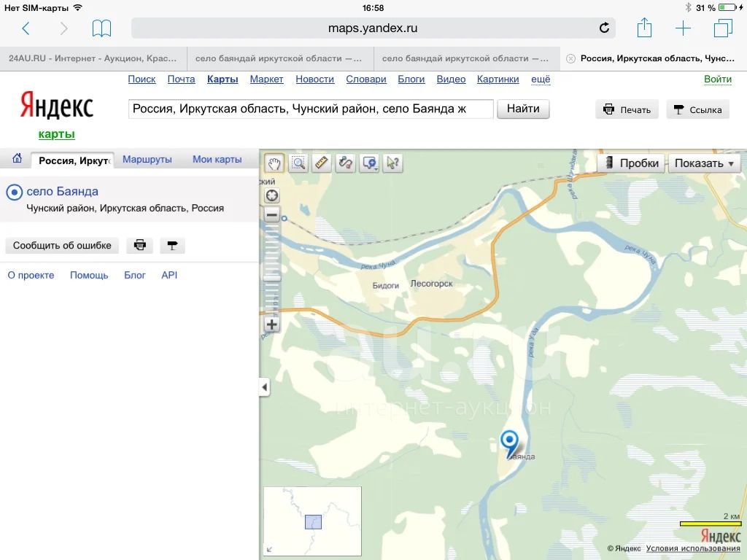The height and width of the screenshot is (560, 747).
Task: Toggle the Пробки traffic layer
Action: [x=631, y=163]
